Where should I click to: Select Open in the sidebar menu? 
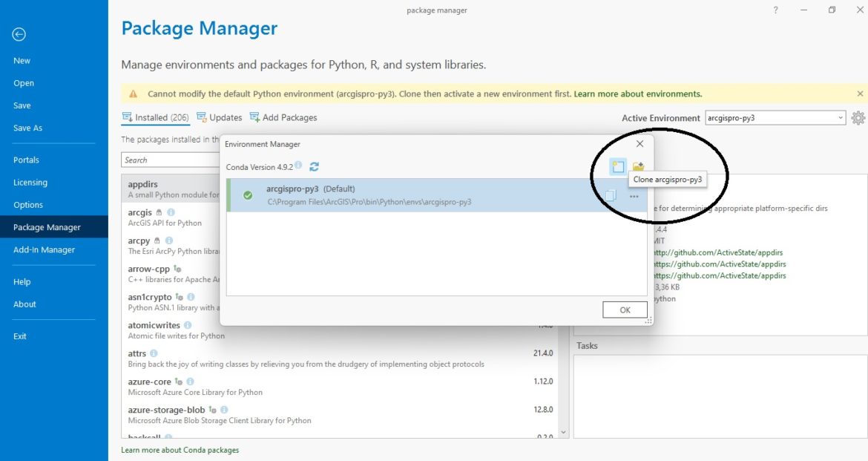coord(24,83)
